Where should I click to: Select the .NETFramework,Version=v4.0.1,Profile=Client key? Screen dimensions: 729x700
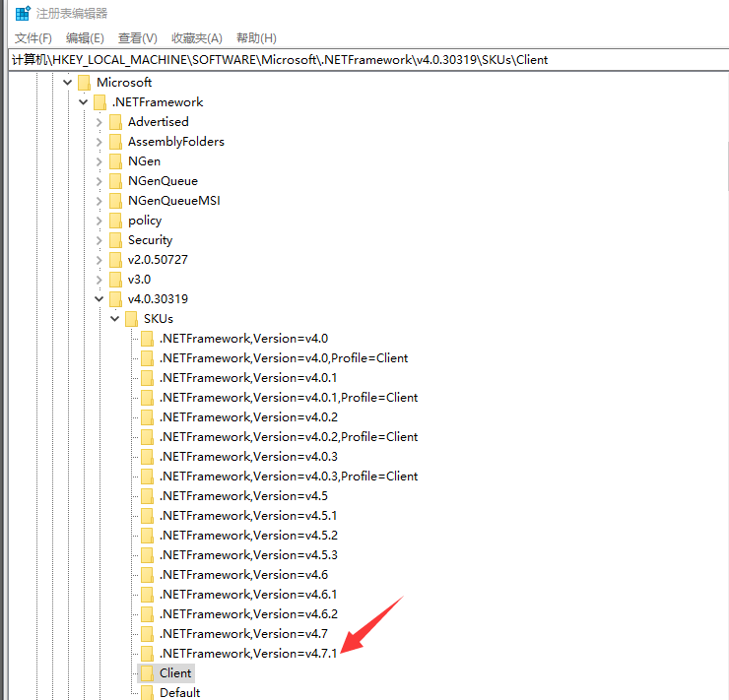289,398
